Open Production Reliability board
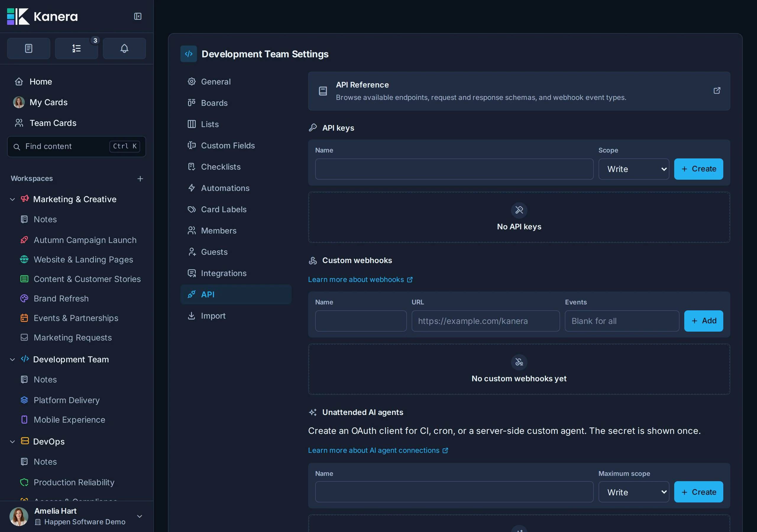 [68, 482]
